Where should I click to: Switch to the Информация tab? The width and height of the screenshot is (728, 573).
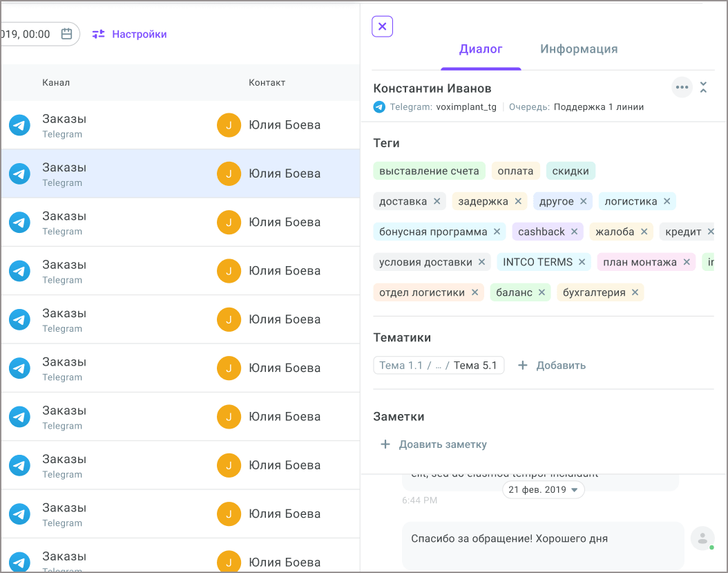[x=579, y=49]
